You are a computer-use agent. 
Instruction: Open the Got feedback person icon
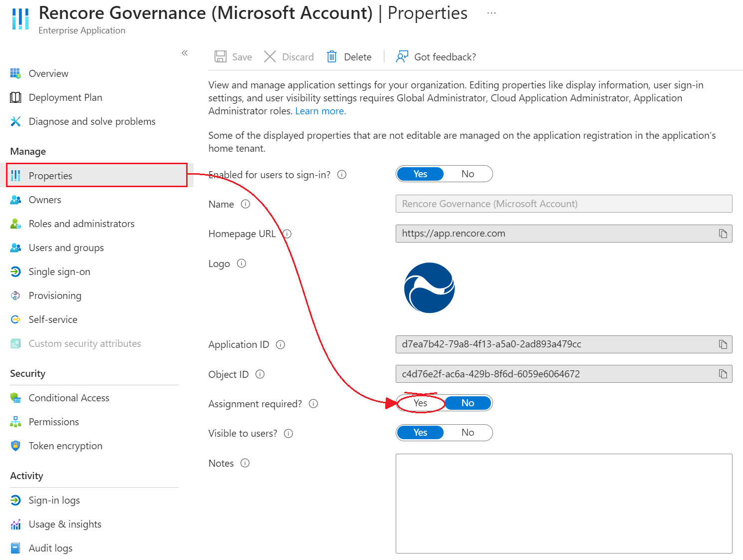402,57
